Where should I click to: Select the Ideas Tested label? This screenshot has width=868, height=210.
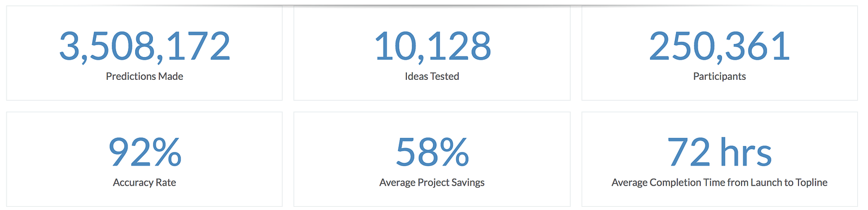pos(432,77)
